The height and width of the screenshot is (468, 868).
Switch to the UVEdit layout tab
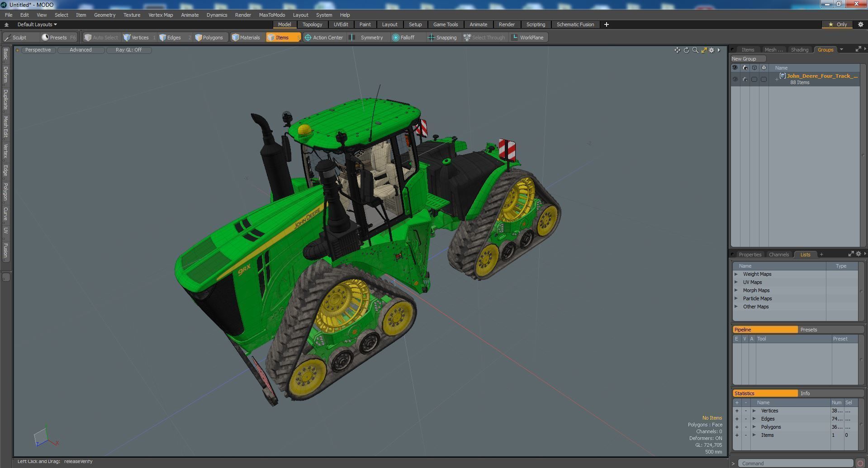pyautogui.click(x=341, y=24)
